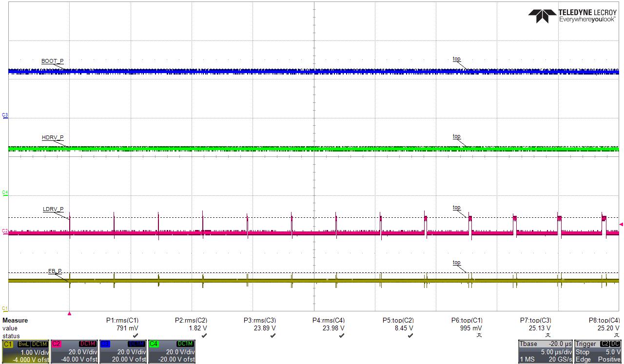The width and height of the screenshot is (624, 364).
Task: Open the Trigger descriptor box
Action: coord(599,351)
